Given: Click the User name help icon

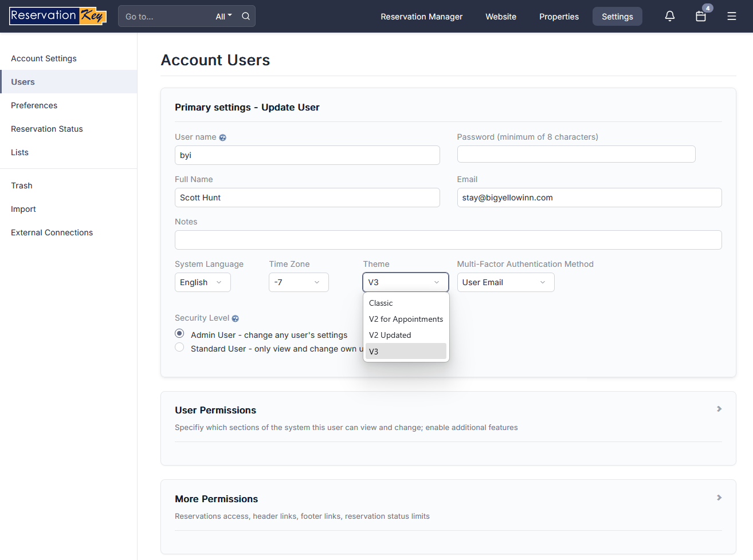Looking at the screenshot, I should pyautogui.click(x=223, y=137).
